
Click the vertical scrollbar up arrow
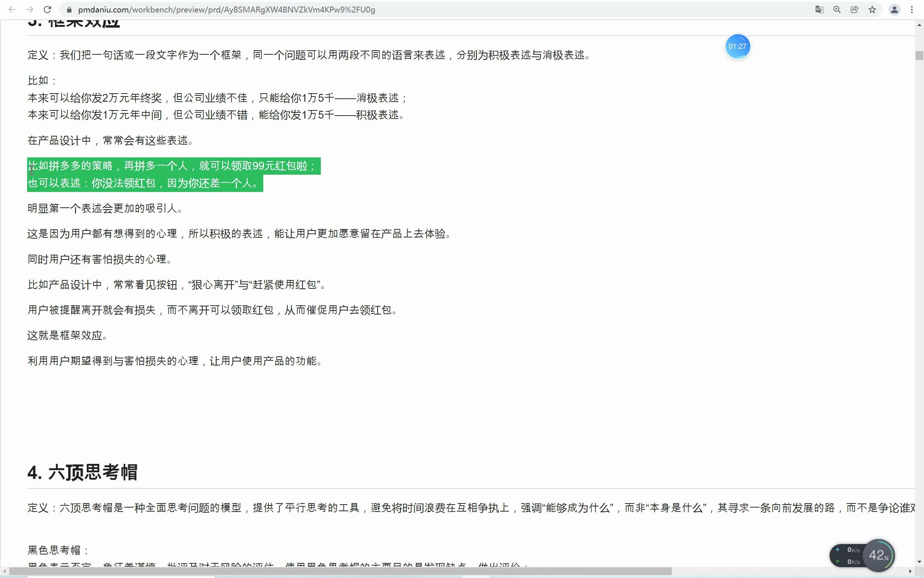point(919,25)
